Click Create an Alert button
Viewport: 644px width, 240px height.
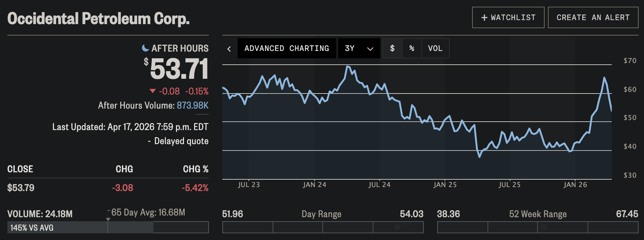[593, 17]
